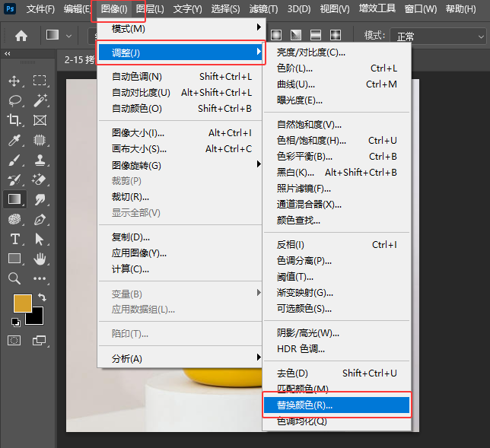Choose 画布大小(S)... menu item

[x=181, y=149]
